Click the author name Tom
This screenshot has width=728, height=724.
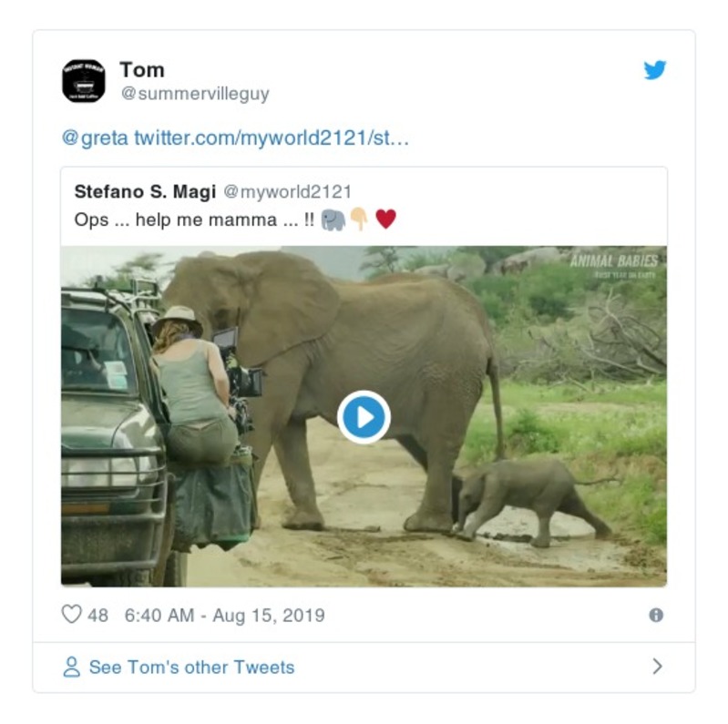click(142, 70)
